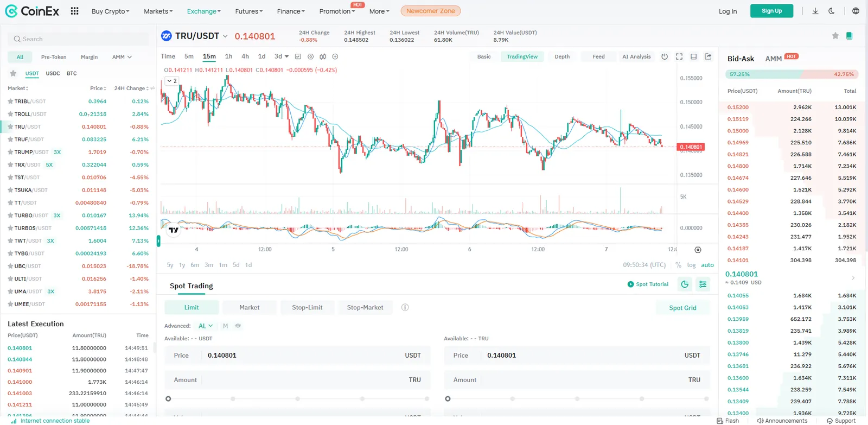
Task: Click the add-plus circle chart icon
Action: click(335, 56)
